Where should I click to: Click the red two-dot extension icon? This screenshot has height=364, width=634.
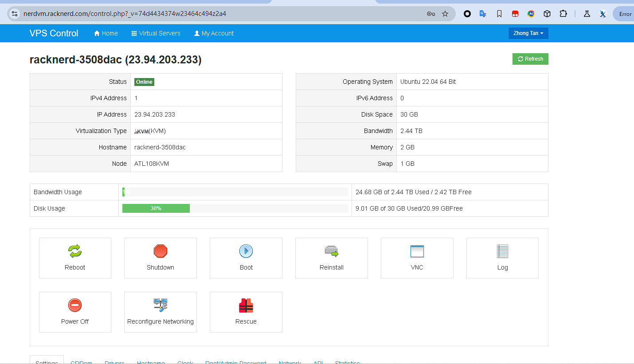[515, 14]
